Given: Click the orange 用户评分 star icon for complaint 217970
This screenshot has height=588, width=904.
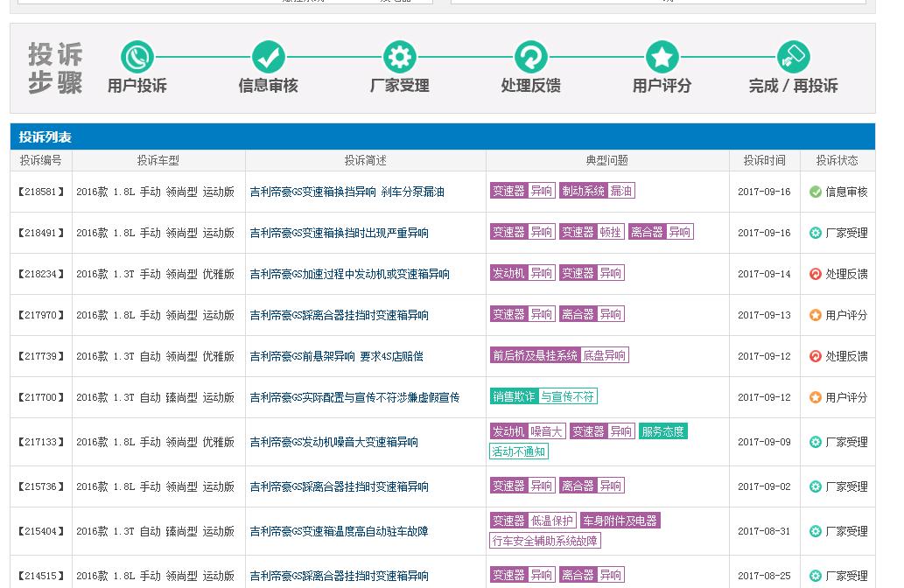Looking at the screenshot, I should tap(814, 314).
